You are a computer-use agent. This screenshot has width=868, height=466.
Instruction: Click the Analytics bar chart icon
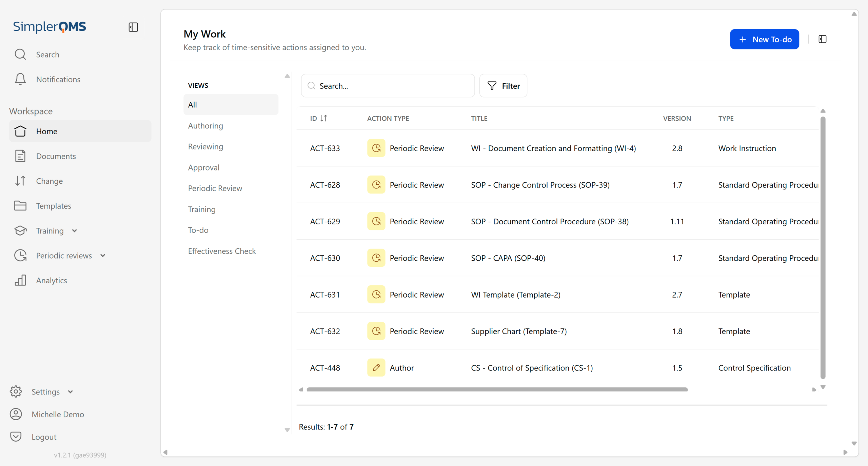[x=20, y=280]
